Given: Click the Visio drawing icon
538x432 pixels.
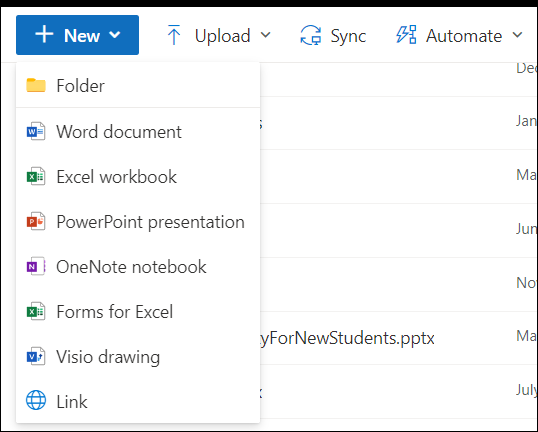Looking at the screenshot, I should (x=36, y=357).
